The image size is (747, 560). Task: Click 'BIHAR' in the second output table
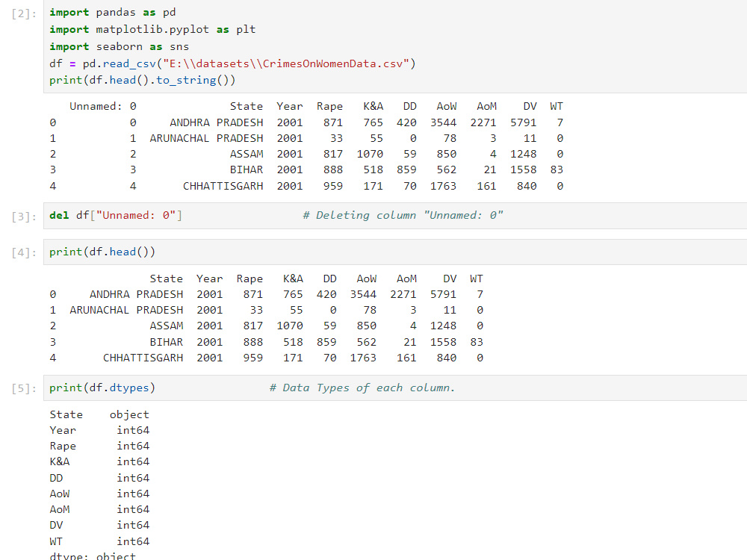pyautogui.click(x=167, y=342)
